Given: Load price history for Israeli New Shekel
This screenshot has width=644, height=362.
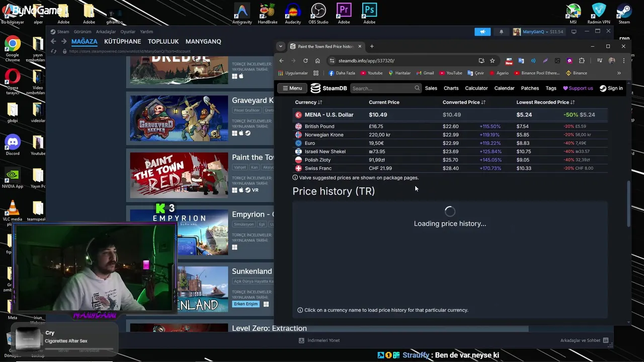Looking at the screenshot, I should click(325, 151).
